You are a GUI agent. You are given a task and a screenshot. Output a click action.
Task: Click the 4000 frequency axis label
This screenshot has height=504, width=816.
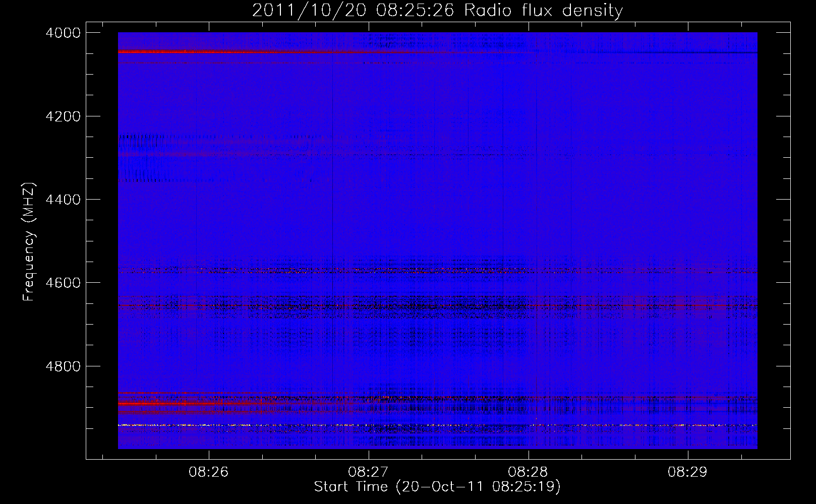(63, 33)
